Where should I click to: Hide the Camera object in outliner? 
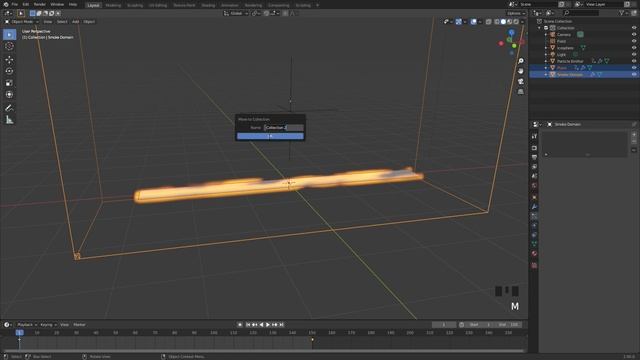click(634, 35)
